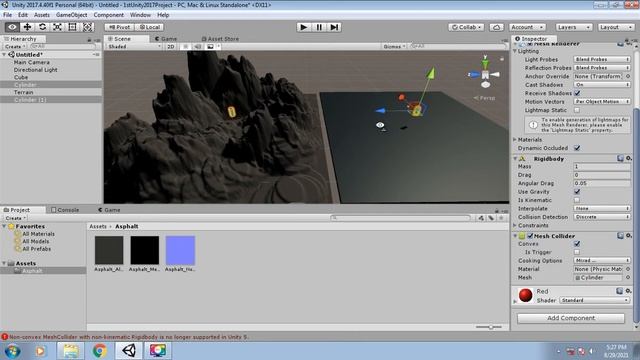The image size is (640, 360).
Task: Enable Lightmap Static checkbox
Action: pos(577,110)
